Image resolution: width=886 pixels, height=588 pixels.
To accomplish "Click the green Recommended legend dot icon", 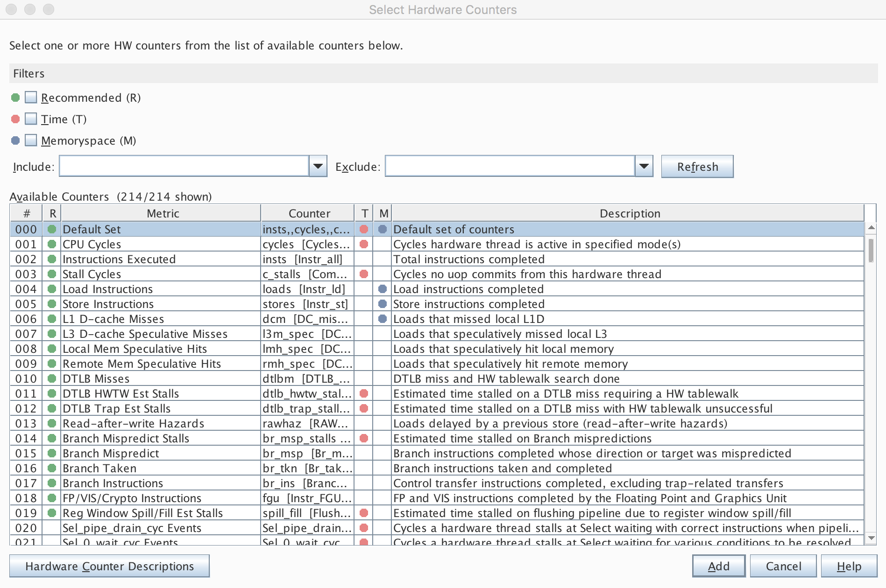I will click(x=15, y=98).
